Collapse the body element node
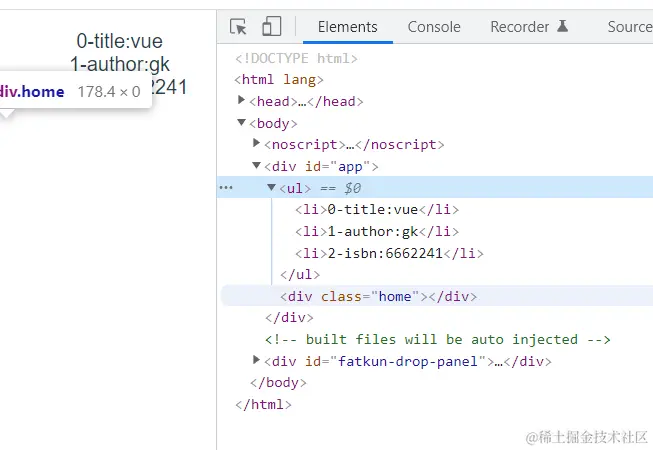 (241, 122)
